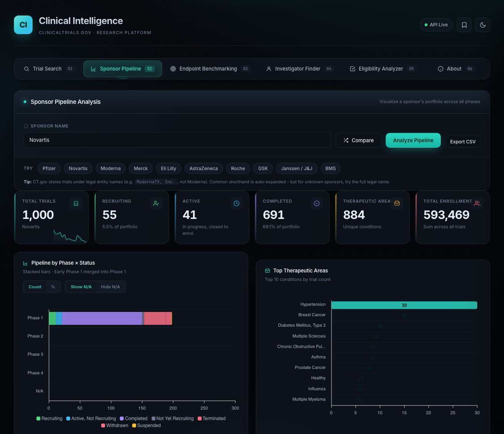Focus the Sponsor Name input field
The height and width of the screenshot is (434, 504).
click(177, 140)
